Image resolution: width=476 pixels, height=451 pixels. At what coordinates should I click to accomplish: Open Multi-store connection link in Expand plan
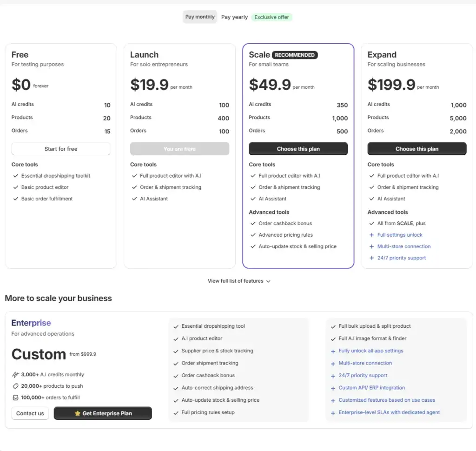click(404, 246)
